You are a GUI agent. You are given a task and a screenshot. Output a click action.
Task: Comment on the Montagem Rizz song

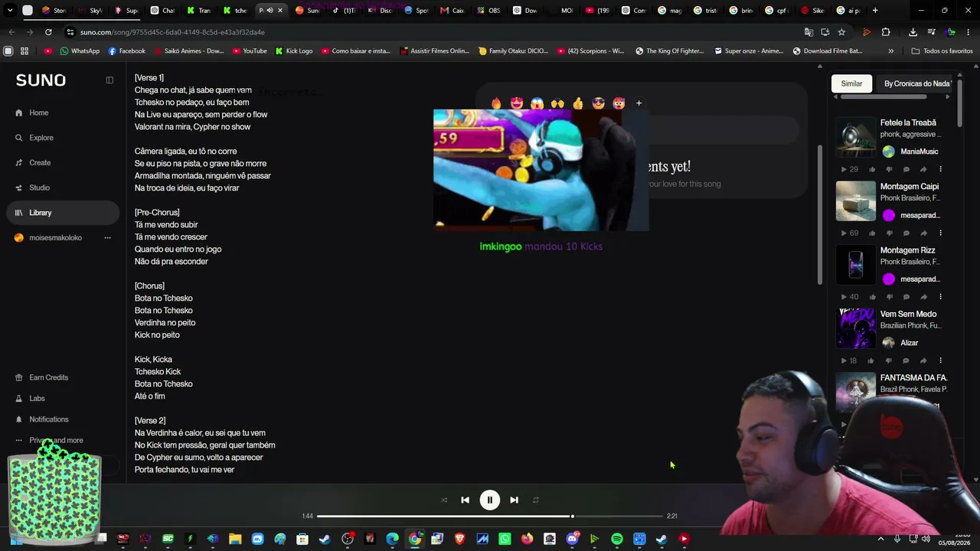pyautogui.click(x=906, y=297)
